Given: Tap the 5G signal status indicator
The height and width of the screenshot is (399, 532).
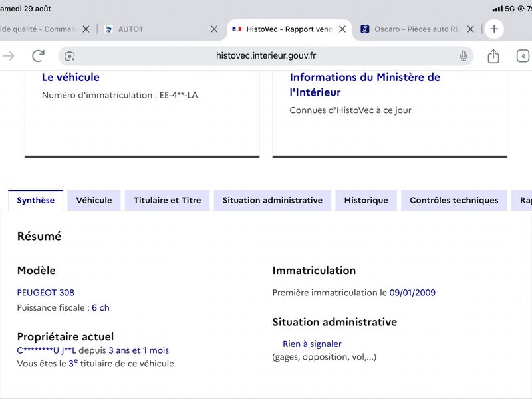Looking at the screenshot, I should (503, 9).
